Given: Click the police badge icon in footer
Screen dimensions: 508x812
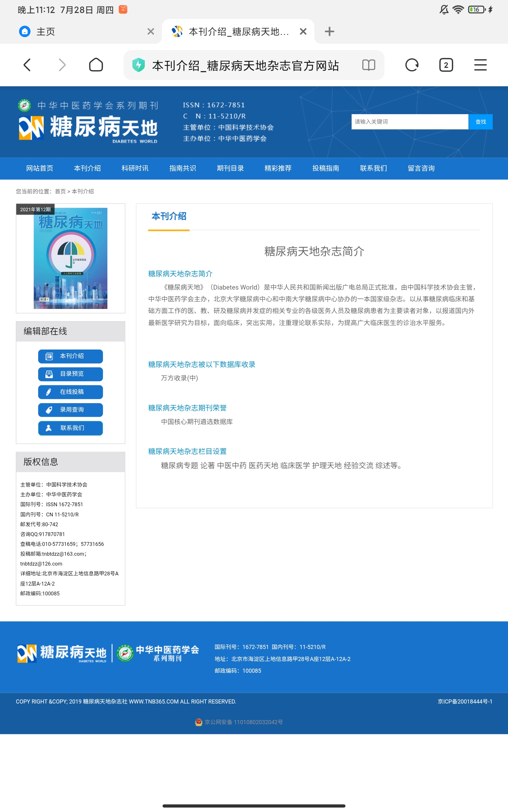Looking at the screenshot, I should pyautogui.click(x=198, y=722).
